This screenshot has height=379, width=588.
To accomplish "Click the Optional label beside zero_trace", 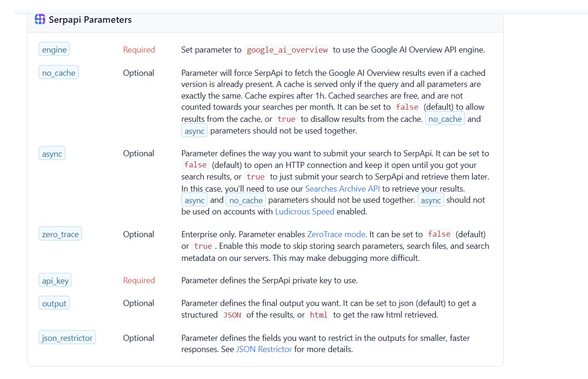I will [138, 234].
